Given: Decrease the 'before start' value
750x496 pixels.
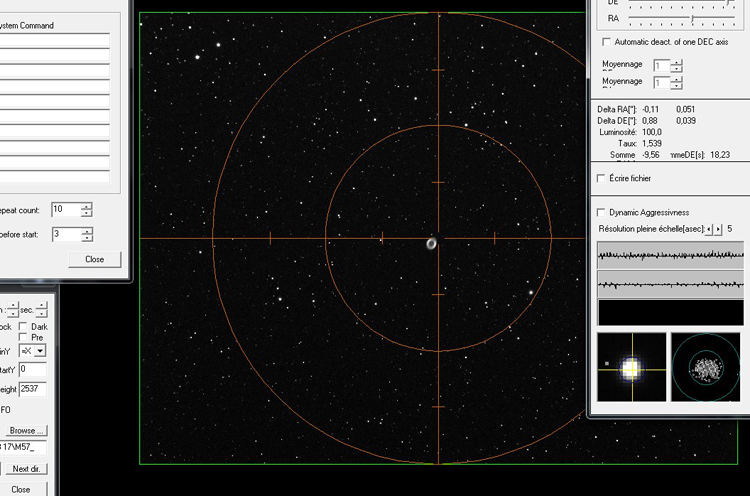Looking at the screenshot, I should pos(87,238).
